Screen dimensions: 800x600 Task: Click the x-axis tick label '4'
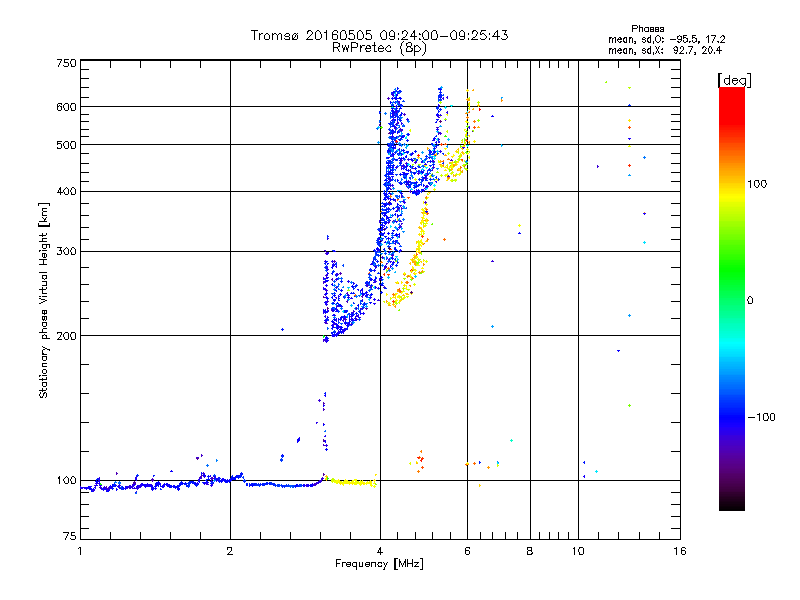[380, 551]
